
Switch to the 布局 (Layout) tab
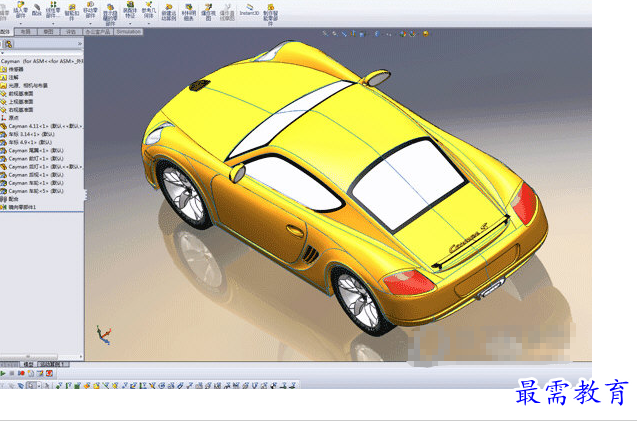(26, 32)
